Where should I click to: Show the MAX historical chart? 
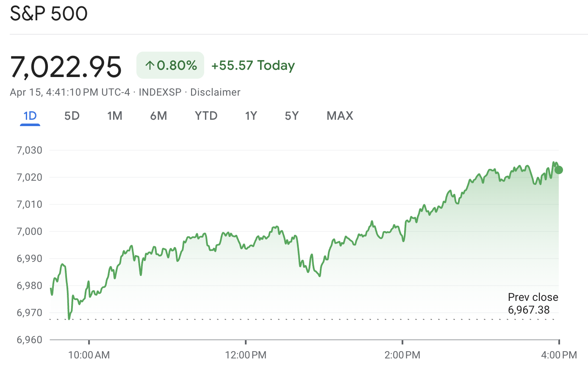click(x=339, y=116)
